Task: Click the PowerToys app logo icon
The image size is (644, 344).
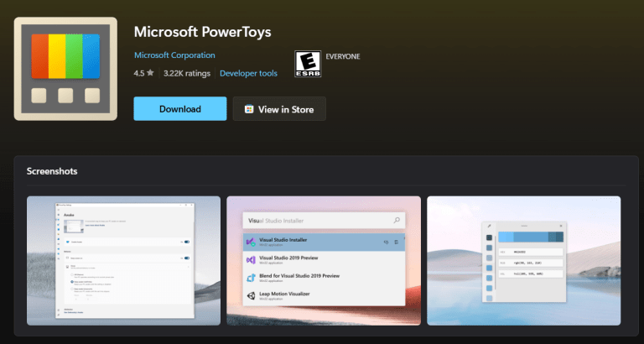Action: (65, 69)
